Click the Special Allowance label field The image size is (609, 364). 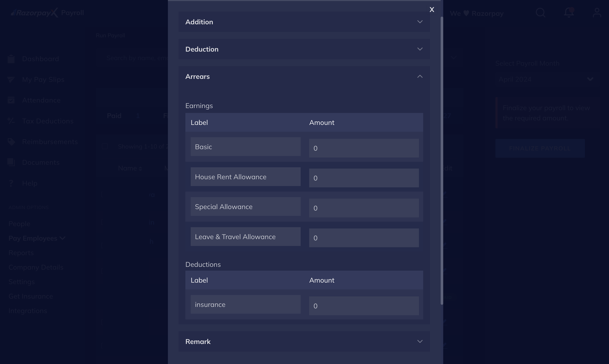coord(245,207)
